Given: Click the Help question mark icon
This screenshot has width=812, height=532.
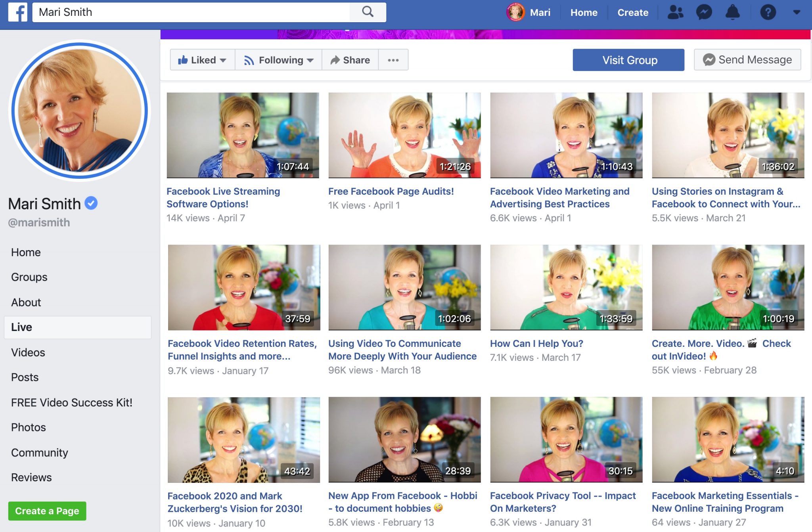Looking at the screenshot, I should tap(768, 12).
